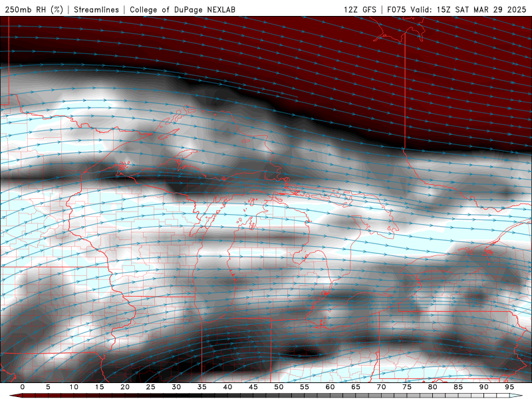The height and width of the screenshot is (399, 532).
Task: Pick the "15" label on the legend
Action: click(x=99, y=387)
